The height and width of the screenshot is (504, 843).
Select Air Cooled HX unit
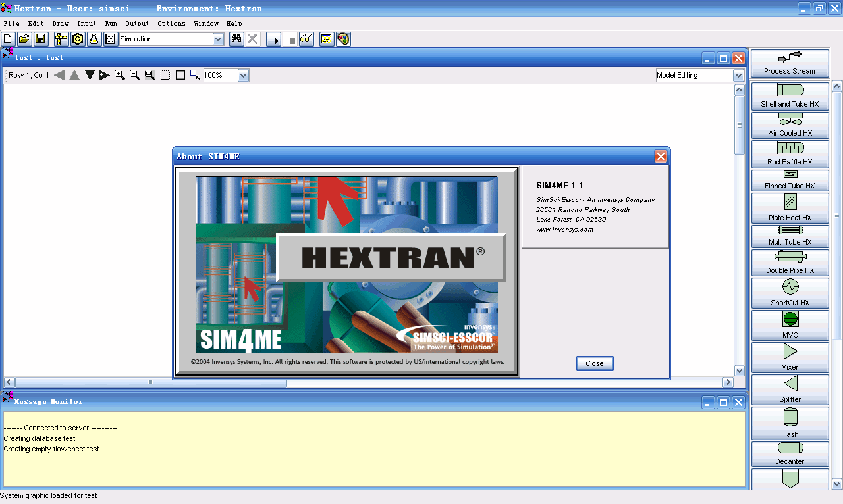tap(790, 125)
